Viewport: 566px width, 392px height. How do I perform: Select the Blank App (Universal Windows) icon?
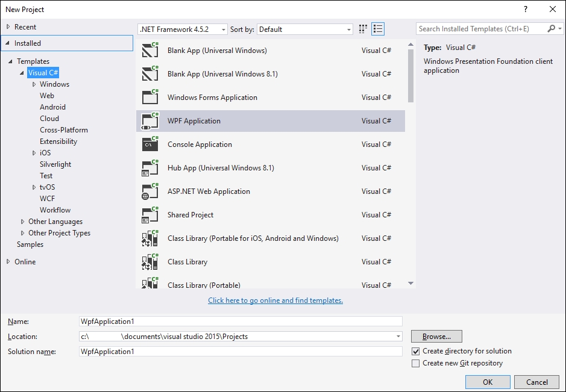pos(149,51)
